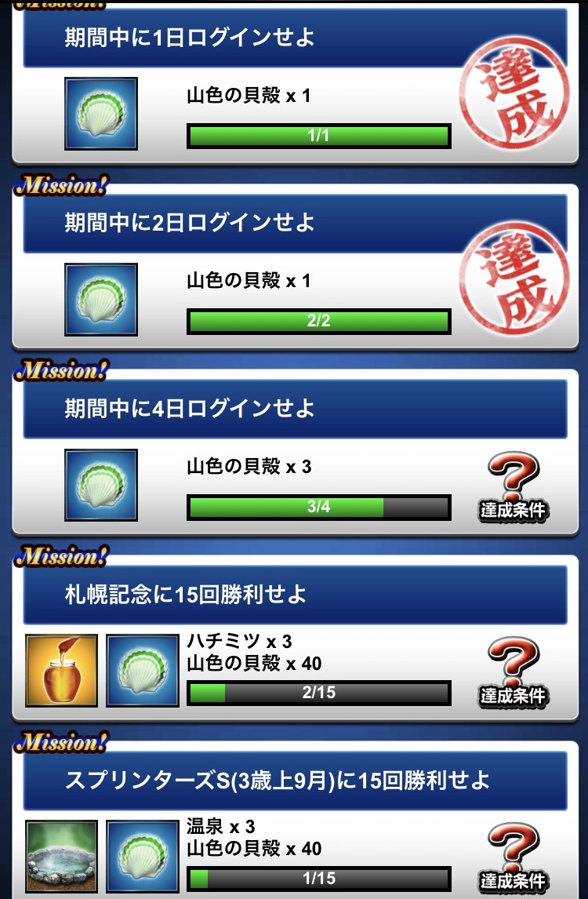Tap shell icon in スプリンターズS mission
The width and height of the screenshot is (588, 899).
pos(143,856)
